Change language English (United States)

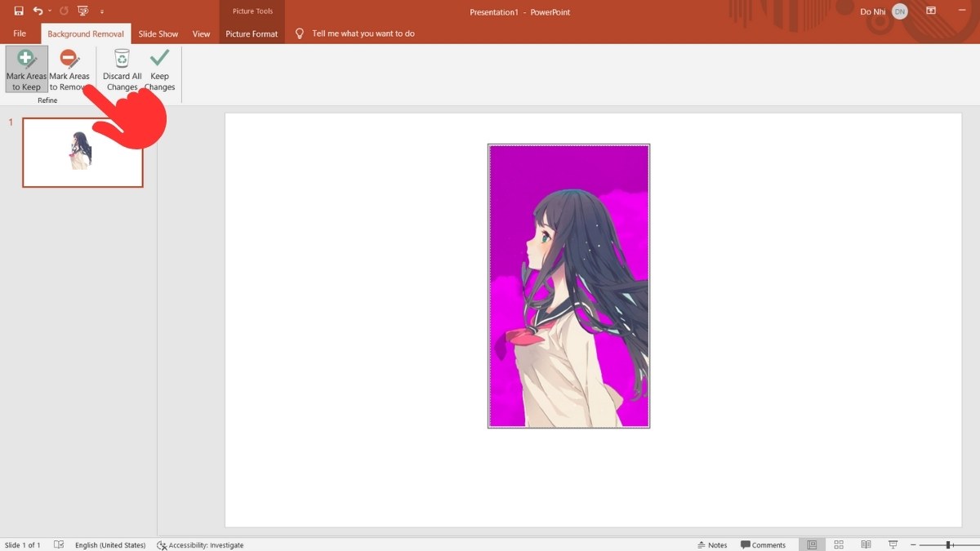point(110,544)
